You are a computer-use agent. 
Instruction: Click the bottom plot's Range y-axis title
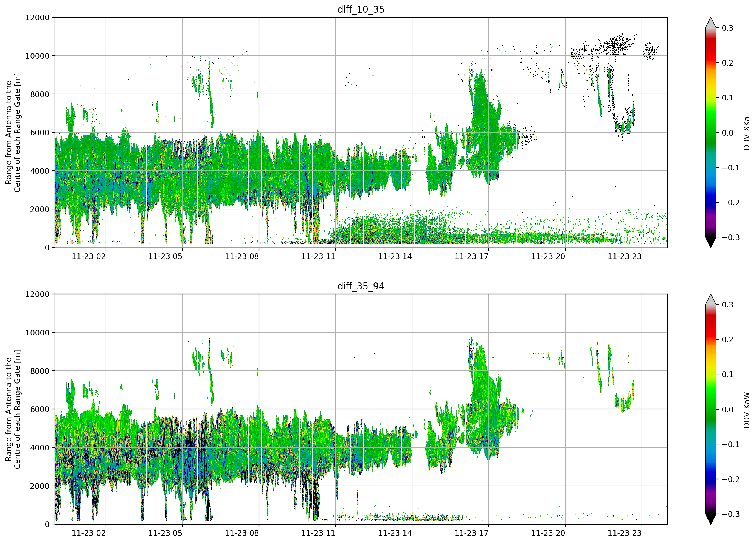(x=13, y=409)
